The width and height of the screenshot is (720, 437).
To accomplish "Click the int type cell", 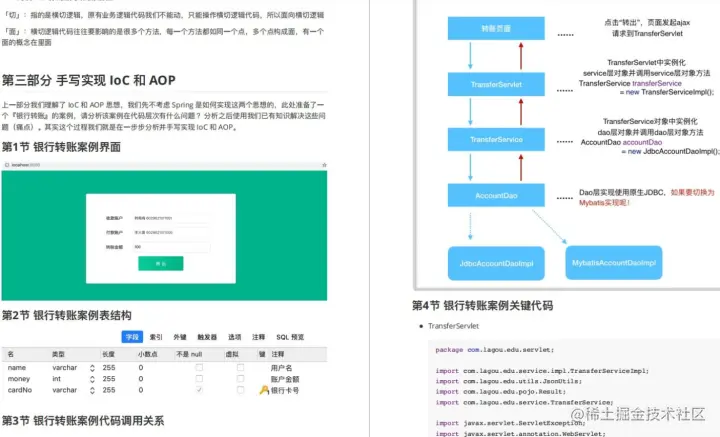I will coord(56,379).
